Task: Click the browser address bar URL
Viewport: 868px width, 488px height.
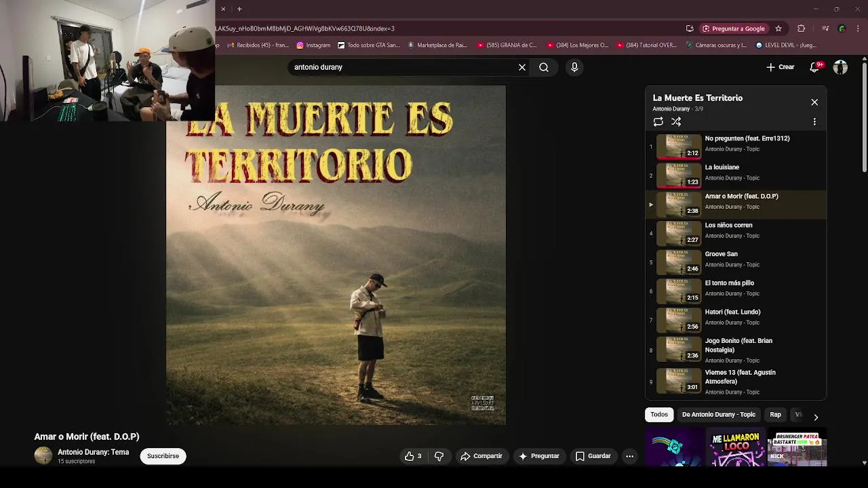Action: pyautogui.click(x=305, y=28)
